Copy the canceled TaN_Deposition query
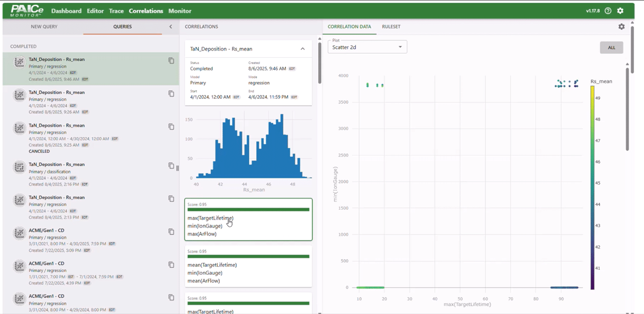Screen dimensions: 644x314 (x=171, y=127)
